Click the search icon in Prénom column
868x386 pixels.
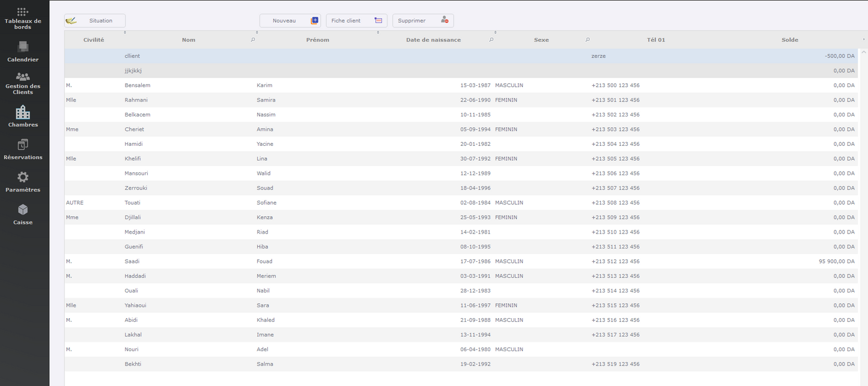253,40
